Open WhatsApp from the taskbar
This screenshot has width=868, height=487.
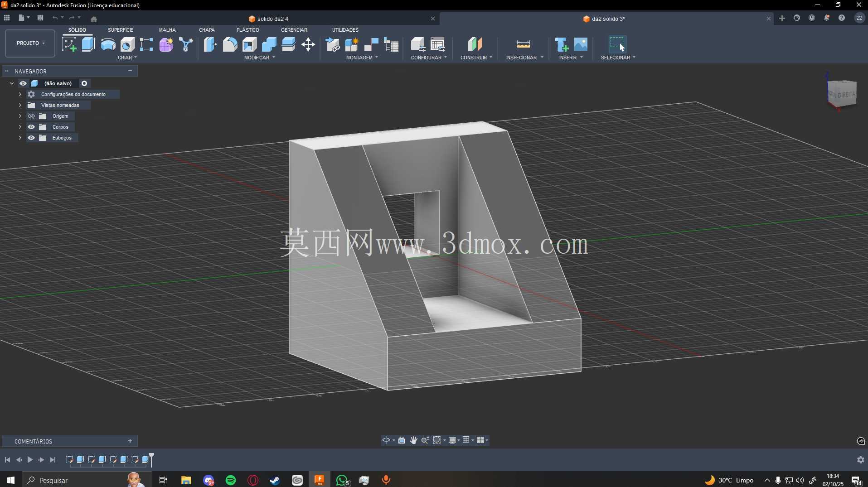coord(342,480)
